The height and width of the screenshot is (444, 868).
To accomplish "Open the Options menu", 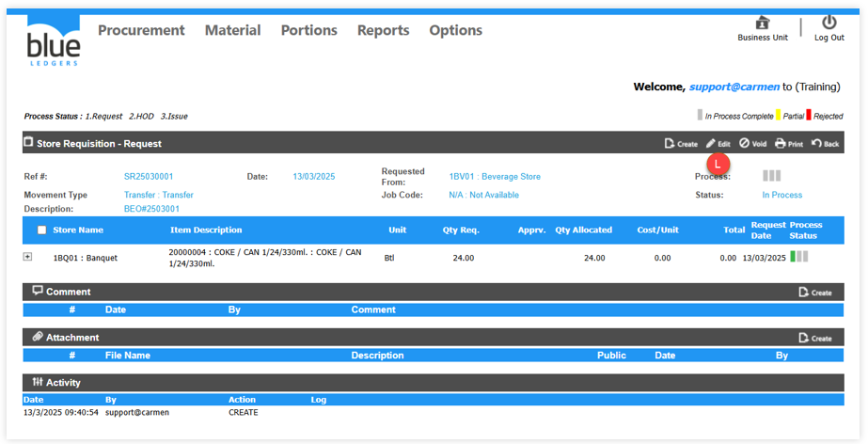I will 455,30.
